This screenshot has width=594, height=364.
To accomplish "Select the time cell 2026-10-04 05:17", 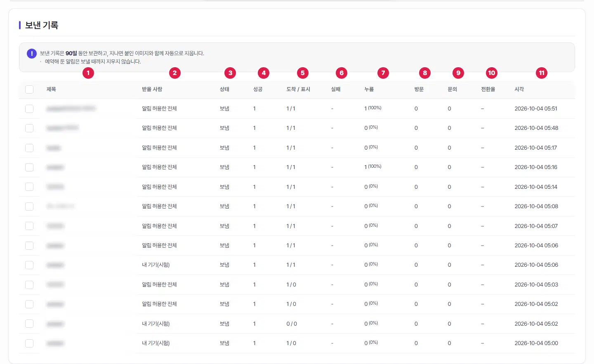I will (x=536, y=148).
